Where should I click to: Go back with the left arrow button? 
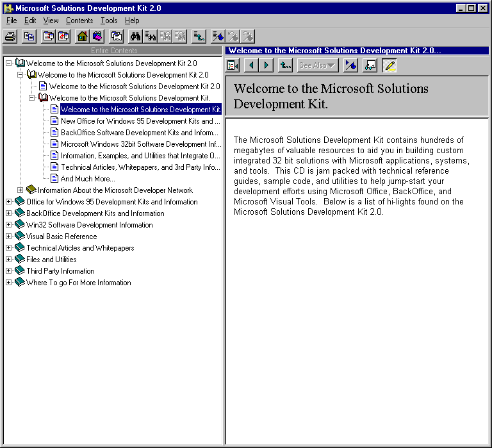[x=251, y=65]
